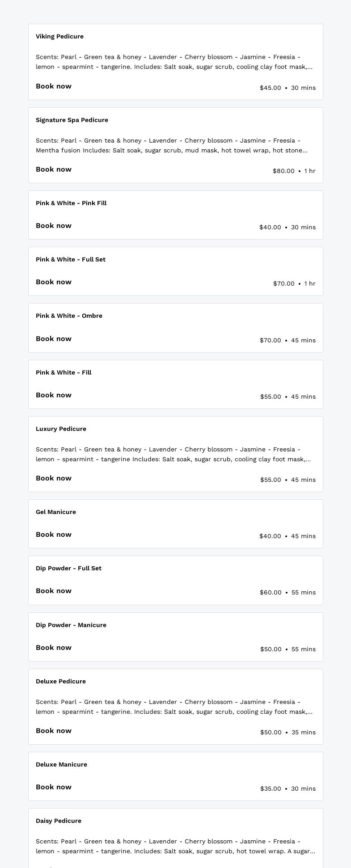The height and width of the screenshot is (868, 351).
Task: Click the Luxury Pedicure description text
Action: pos(173,454)
